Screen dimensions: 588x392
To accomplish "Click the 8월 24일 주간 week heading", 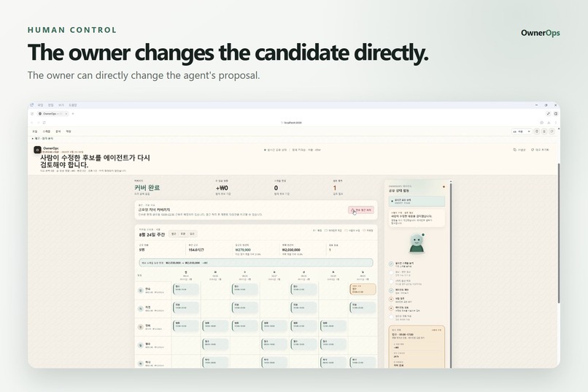I will tap(152, 234).
